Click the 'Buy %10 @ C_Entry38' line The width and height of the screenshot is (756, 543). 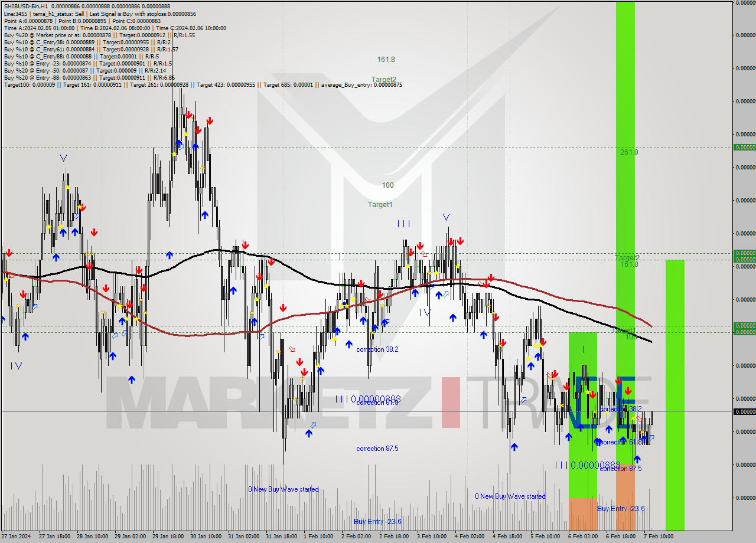click(x=87, y=42)
